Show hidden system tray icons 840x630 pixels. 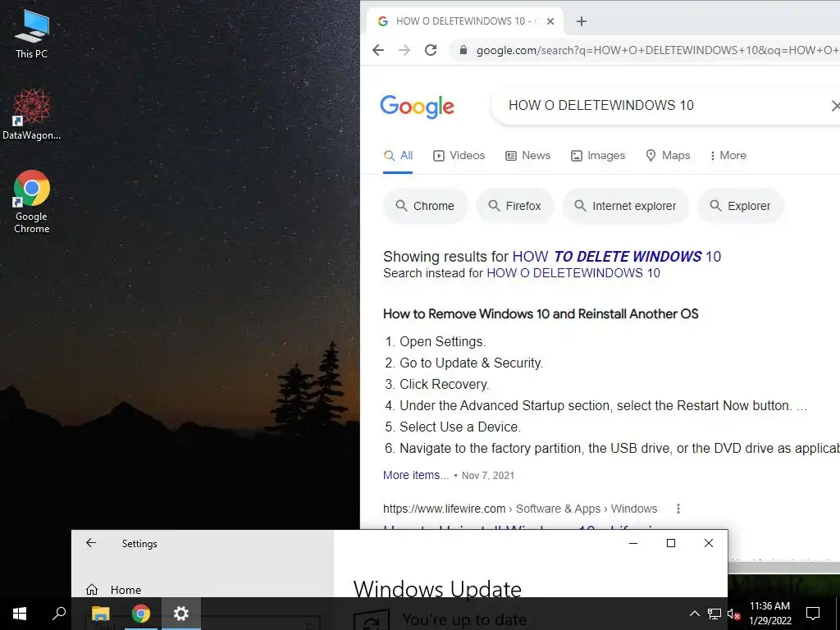click(x=694, y=614)
